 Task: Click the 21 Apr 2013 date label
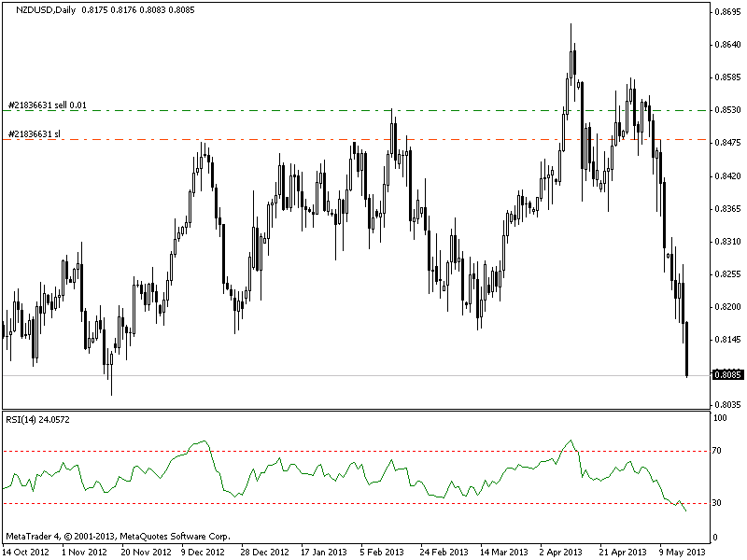(x=623, y=552)
